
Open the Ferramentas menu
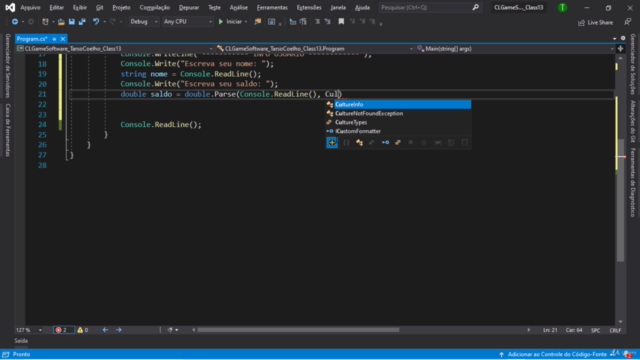[x=272, y=7]
